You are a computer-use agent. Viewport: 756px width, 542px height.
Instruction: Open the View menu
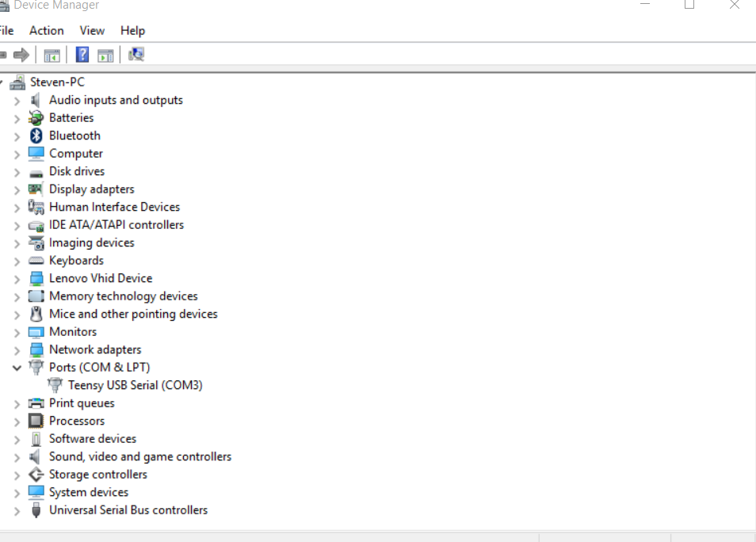pyautogui.click(x=92, y=31)
